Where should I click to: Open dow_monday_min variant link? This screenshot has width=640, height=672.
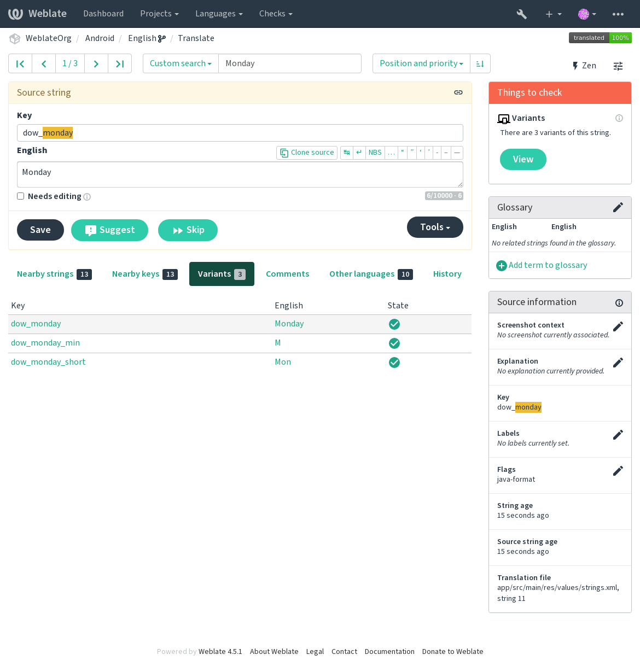pos(45,343)
